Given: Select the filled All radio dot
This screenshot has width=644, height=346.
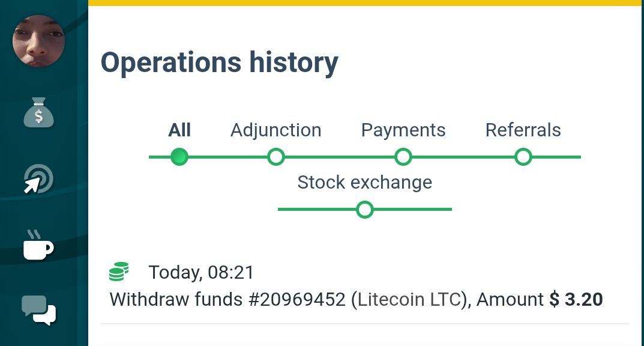Looking at the screenshot, I should (179, 157).
